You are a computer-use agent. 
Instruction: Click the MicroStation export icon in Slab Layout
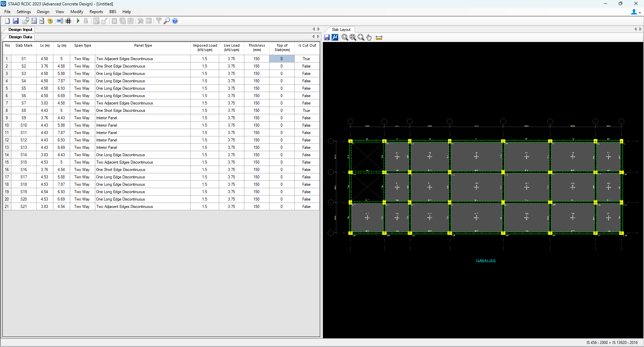(x=335, y=37)
